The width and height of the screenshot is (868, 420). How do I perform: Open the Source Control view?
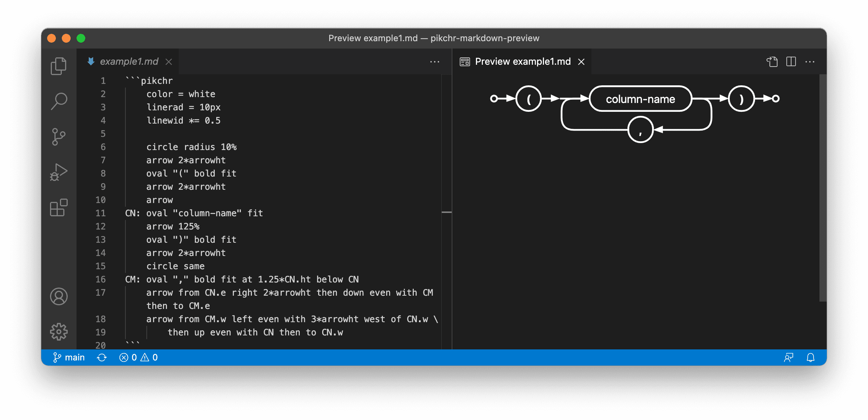pos(58,137)
